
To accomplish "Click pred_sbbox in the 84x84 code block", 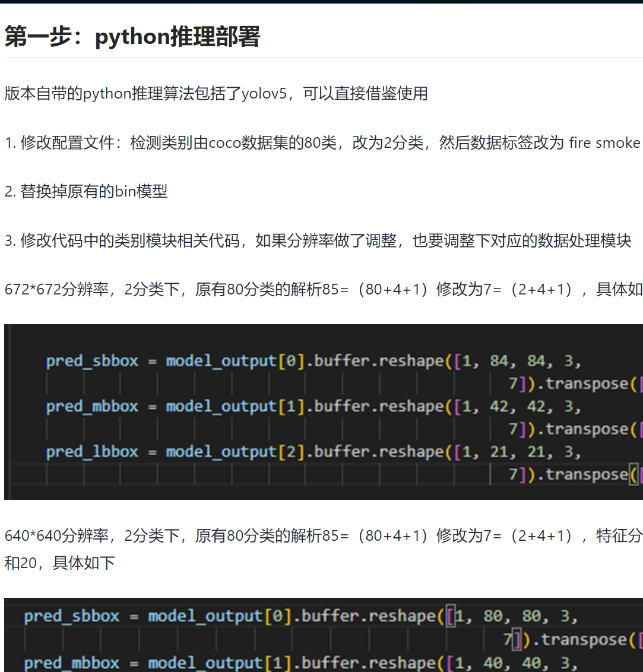I will pyautogui.click(x=92, y=361).
